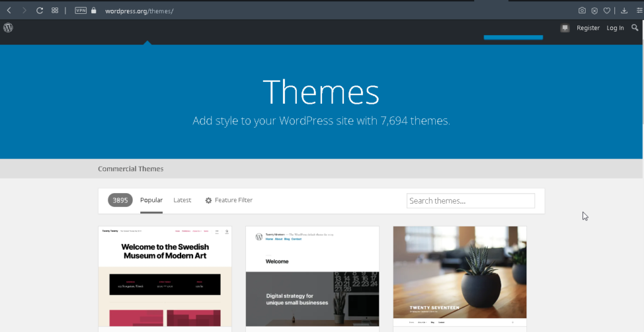Click the blue button in the header
This screenshot has height=332, width=644.
(x=513, y=37)
